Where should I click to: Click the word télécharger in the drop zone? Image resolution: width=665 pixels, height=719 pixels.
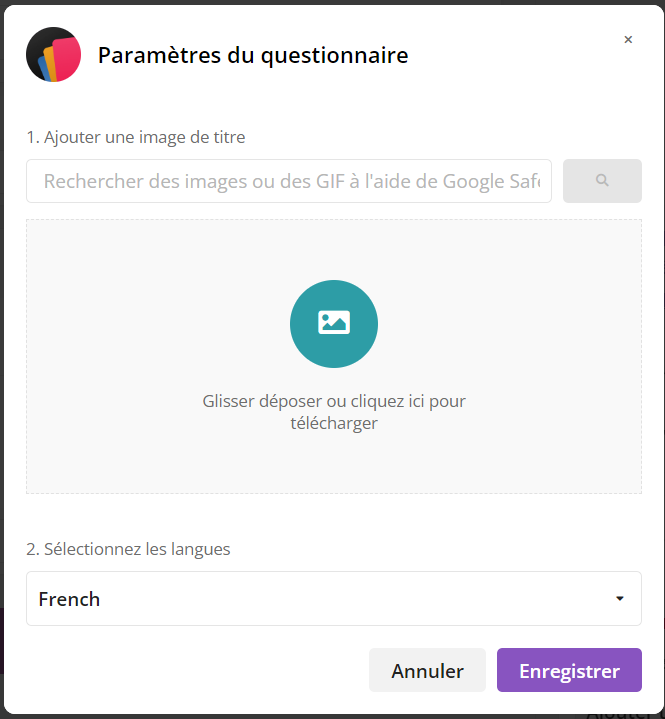coord(334,423)
